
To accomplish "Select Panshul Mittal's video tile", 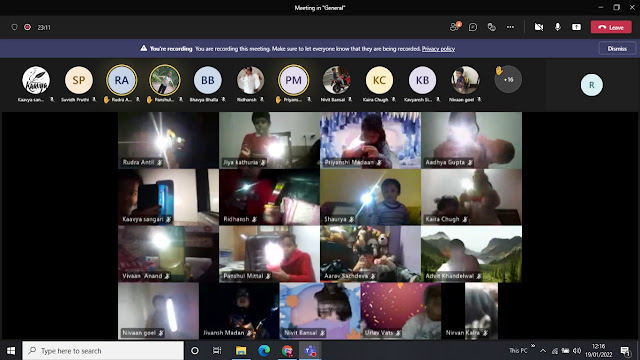I will click(x=269, y=254).
